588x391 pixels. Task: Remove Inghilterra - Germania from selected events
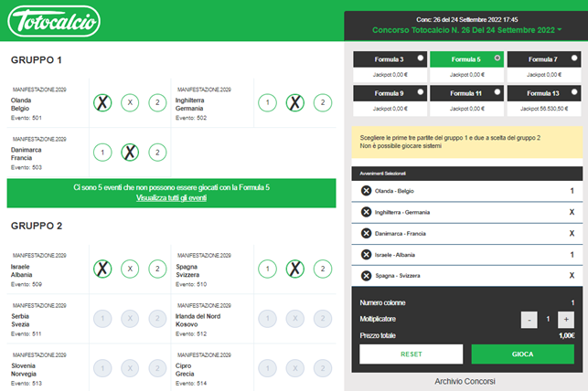tap(367, 212)
